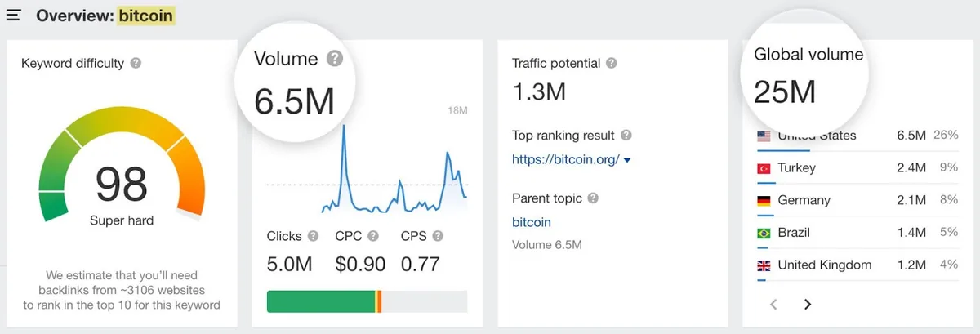This screenshot has height=334, width=980.
Task: Click the Clicks help icon
Action: coord(313,236)
